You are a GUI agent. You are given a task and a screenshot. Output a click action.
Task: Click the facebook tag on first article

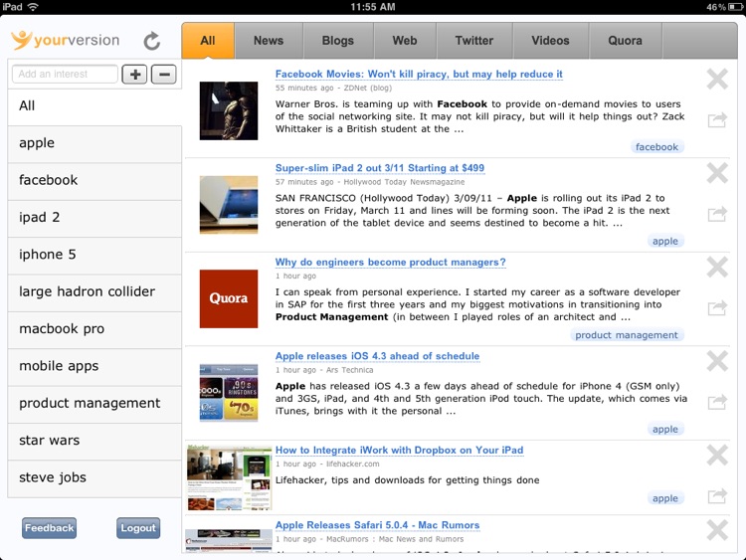[x=657, y=147]
